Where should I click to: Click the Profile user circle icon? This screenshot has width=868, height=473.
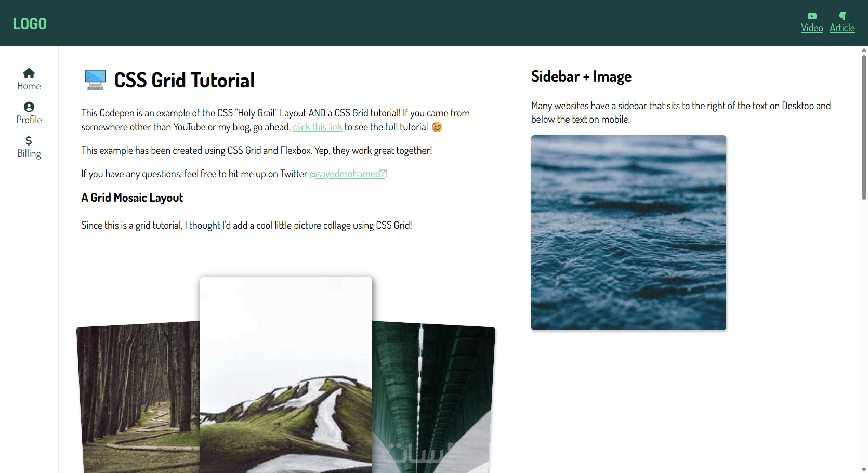pyautogui.click(x=29, y=107)
